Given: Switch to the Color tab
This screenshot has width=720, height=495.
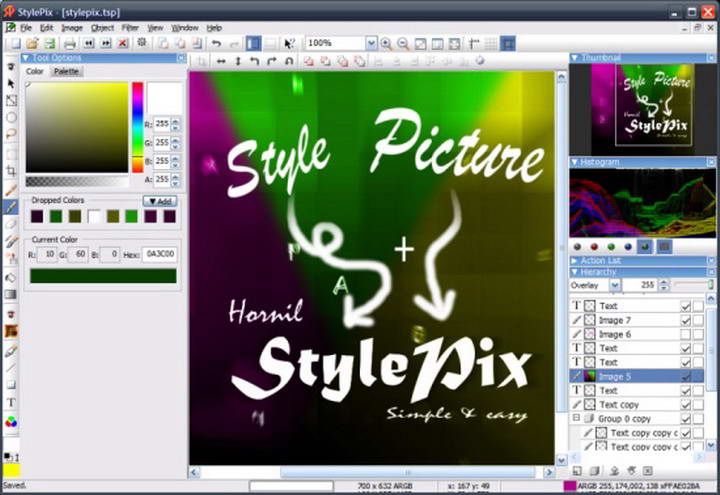Looking at the screenshot, I should [x=34, y=71].
